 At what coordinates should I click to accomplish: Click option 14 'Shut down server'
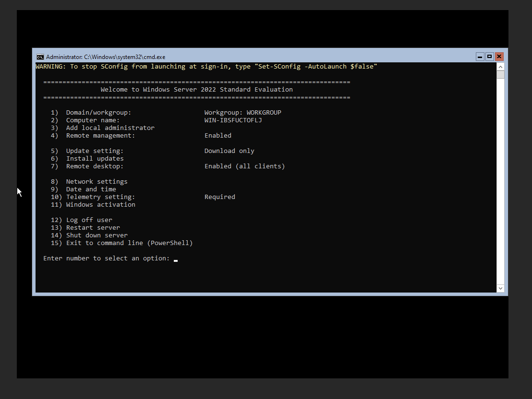tap(97, 235)
